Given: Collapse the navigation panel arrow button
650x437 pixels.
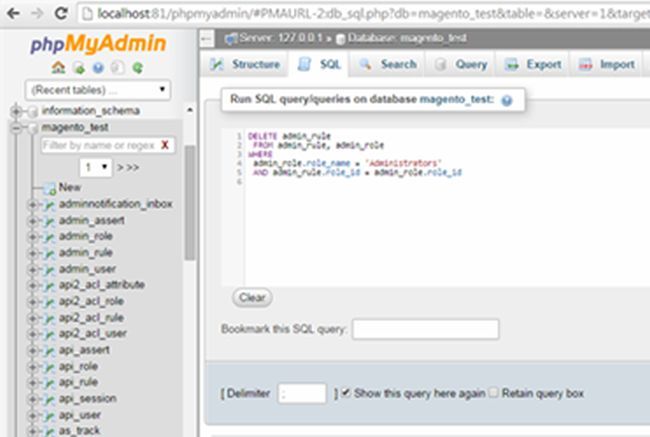Looking at the screenshot, I should tap(206, 39).
